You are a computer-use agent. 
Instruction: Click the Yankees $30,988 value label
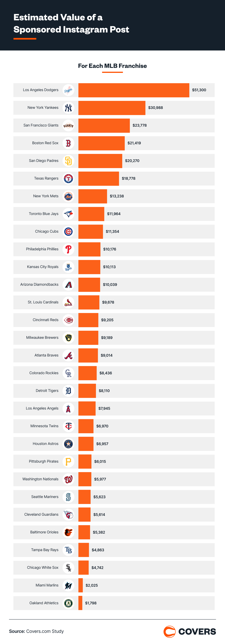click(155, 108)
